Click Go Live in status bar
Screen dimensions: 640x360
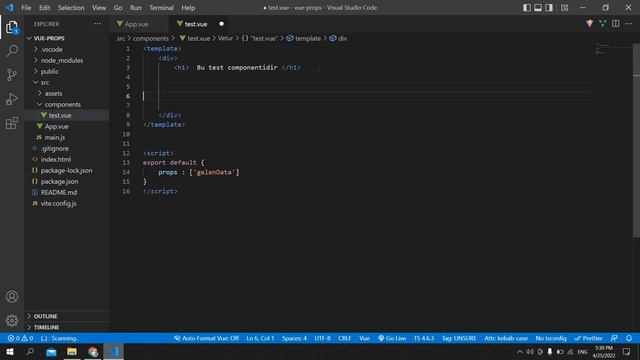coord(392,338)
